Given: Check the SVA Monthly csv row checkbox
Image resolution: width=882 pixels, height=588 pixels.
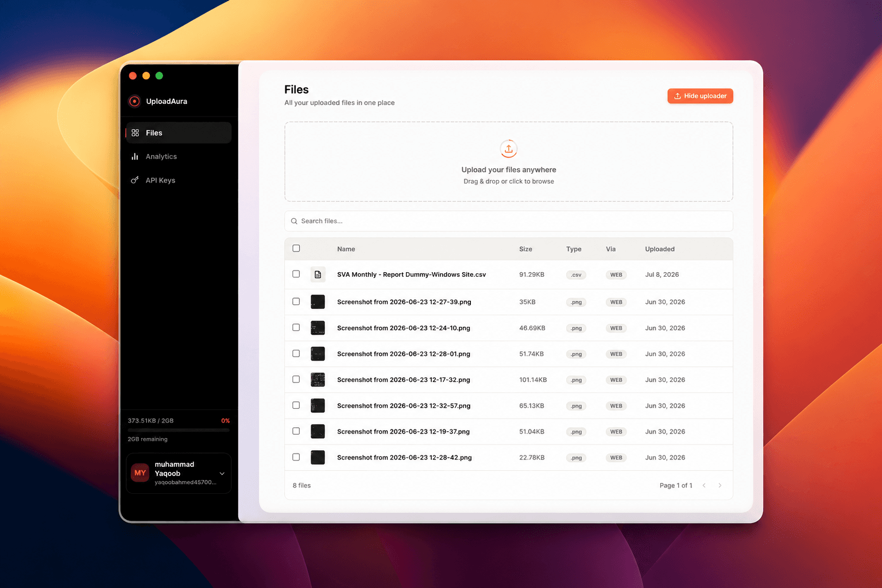Looking at the screenshot, I should tap(296, 274).
